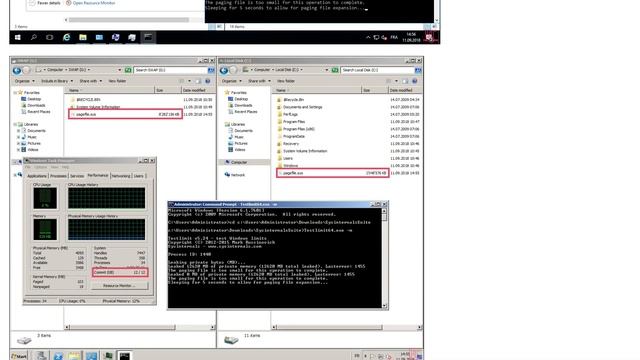Screen dimensions: 640x360
Task: Switch to the Applications tab in Task Manager
Action: (37, 176)
